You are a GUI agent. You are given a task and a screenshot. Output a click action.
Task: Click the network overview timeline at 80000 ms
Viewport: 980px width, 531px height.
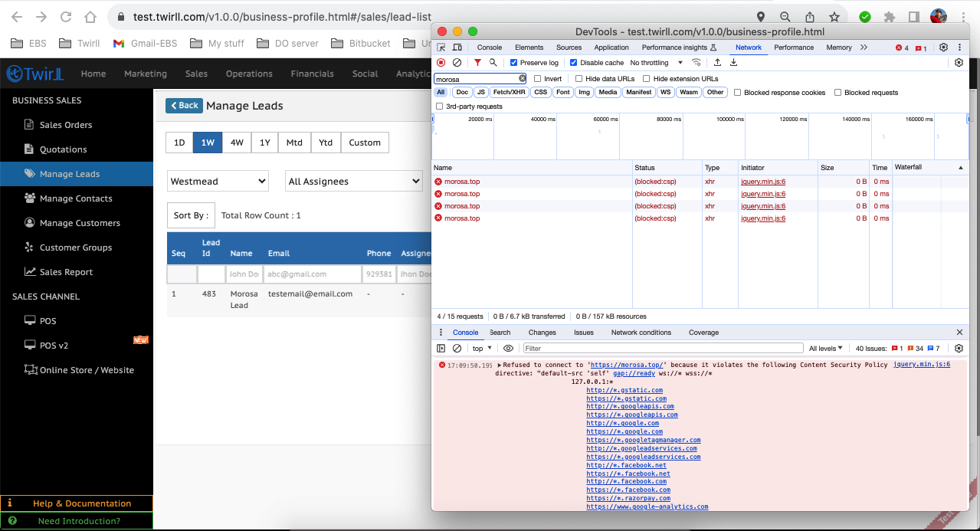pos(670,130)
